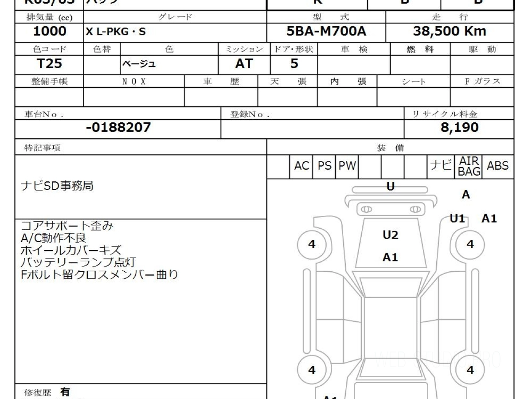
Task: Click the 燃料 header
Action: 420,49
